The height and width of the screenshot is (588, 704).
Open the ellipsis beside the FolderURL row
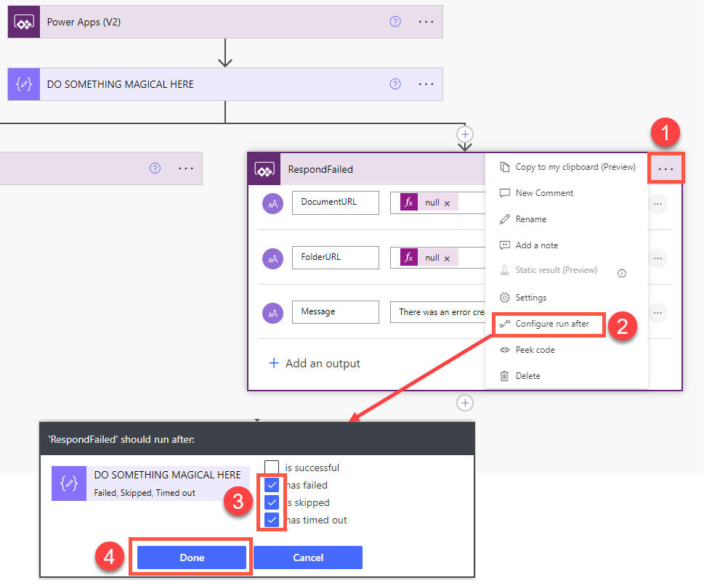tap(657, 258)
